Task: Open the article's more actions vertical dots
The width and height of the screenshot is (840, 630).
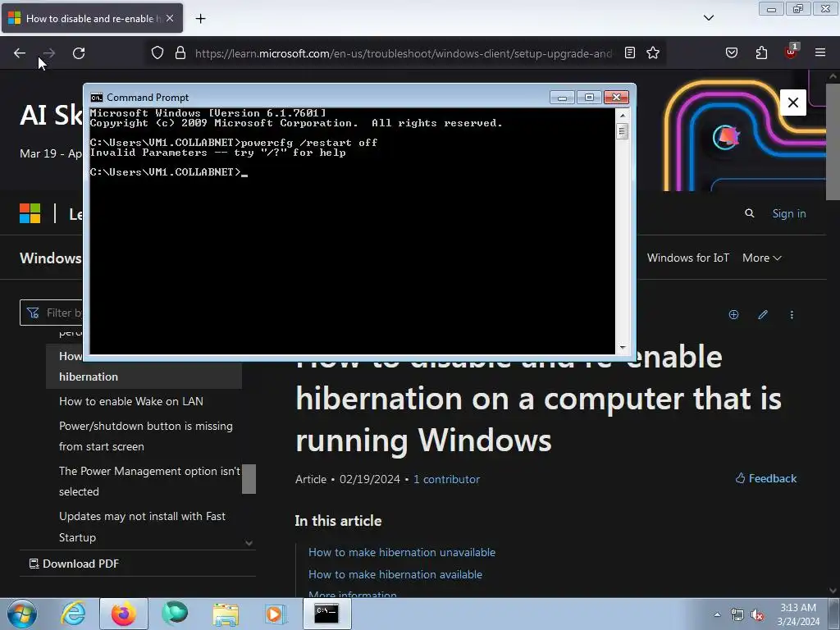Action: [792, 315]
